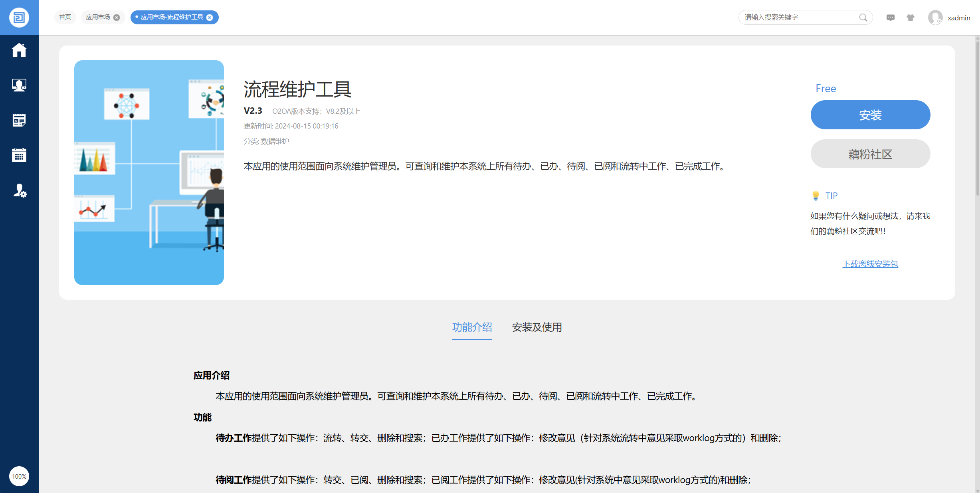Close the 应用市场-流程维护工具 tab

(x=210, y=18)
